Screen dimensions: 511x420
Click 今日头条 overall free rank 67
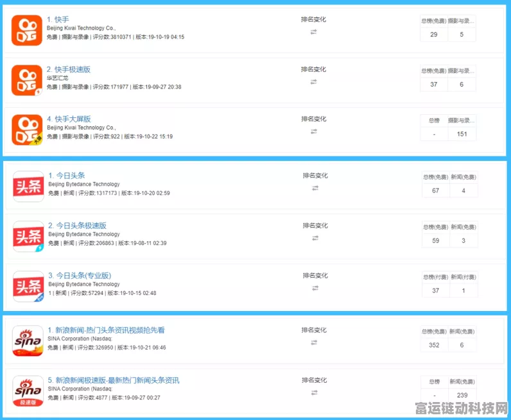pyautogui.click(x=436, y=191)
